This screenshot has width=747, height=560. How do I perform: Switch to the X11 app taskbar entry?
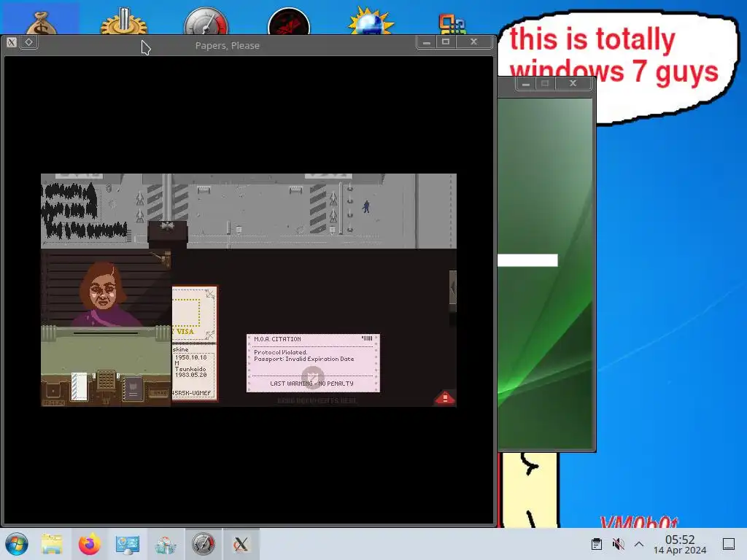pos(241,544)
